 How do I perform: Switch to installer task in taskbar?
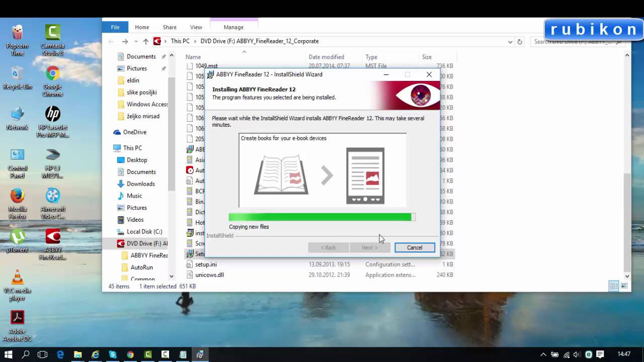200,354
